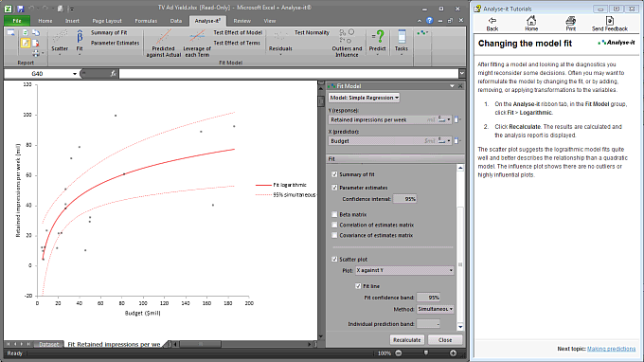Open the Residuals ribbon button
The image size is (644, 362).
pyautogui.click(x=280, y=41)
